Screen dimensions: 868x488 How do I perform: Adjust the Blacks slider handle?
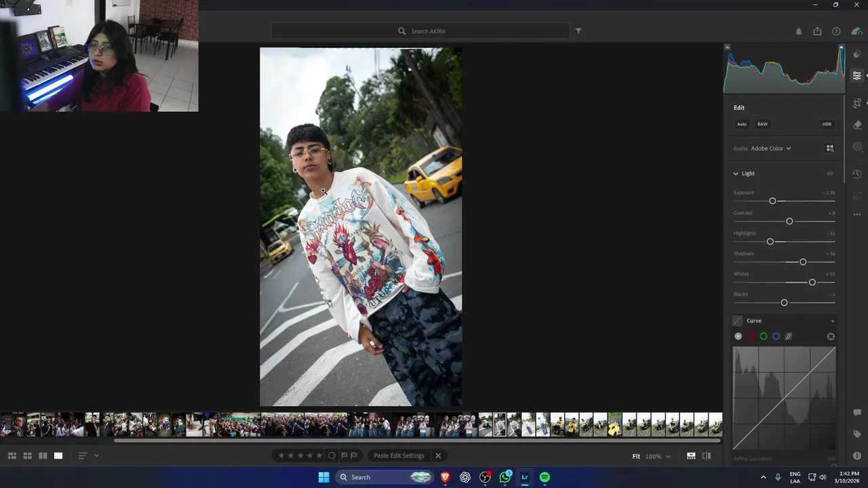785,302
